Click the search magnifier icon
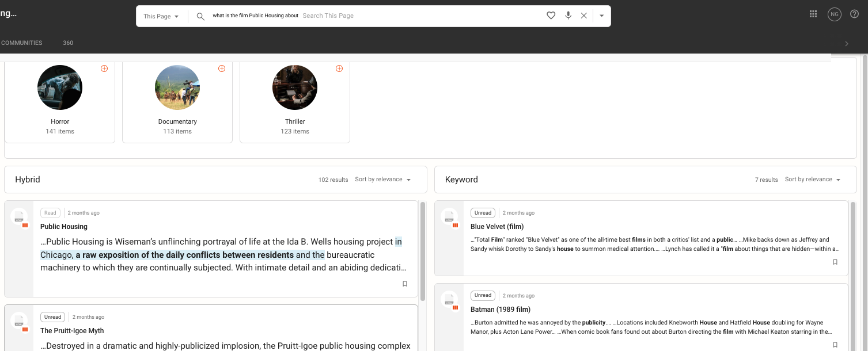Screen dimensions: 868x351 coord(200,16)
